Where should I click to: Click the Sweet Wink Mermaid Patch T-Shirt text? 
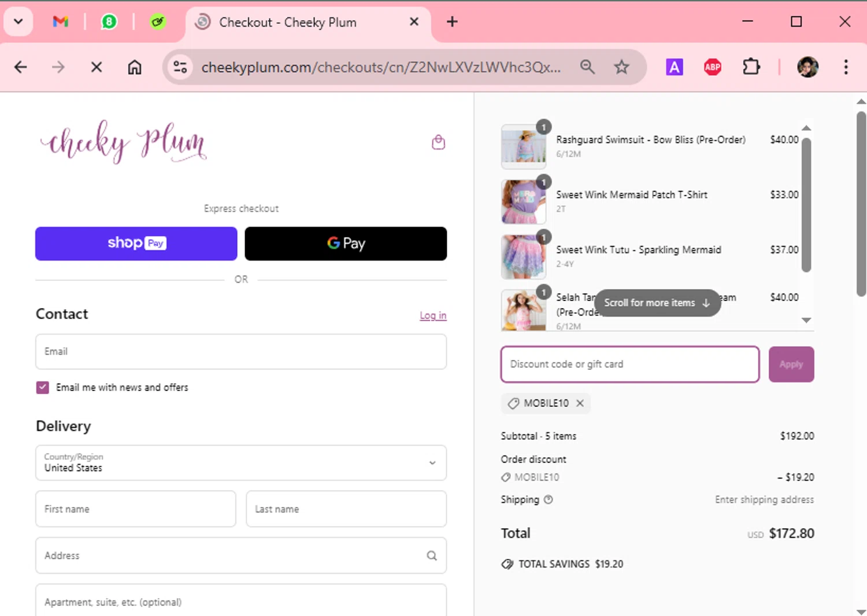click(632, 195)
